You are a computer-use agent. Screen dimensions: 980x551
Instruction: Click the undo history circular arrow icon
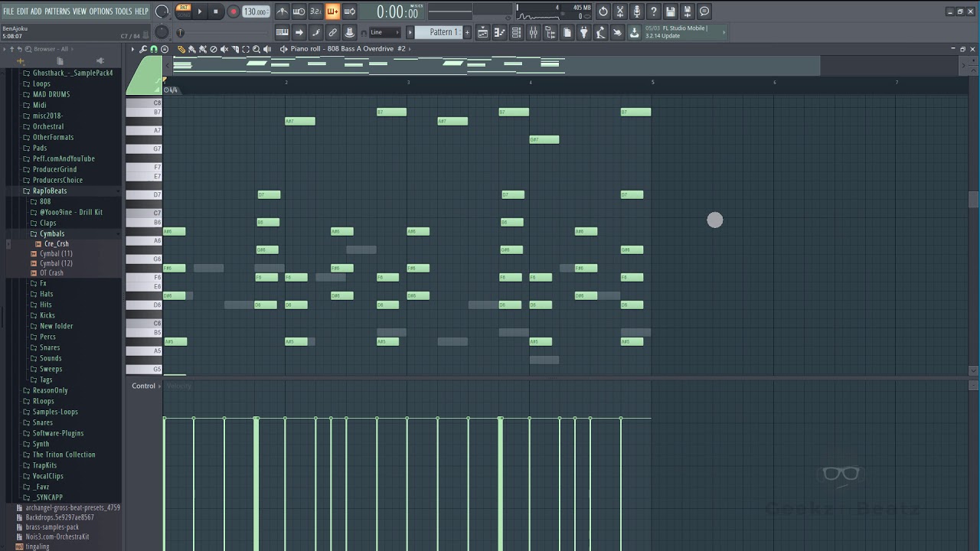(x=603, y=11)
